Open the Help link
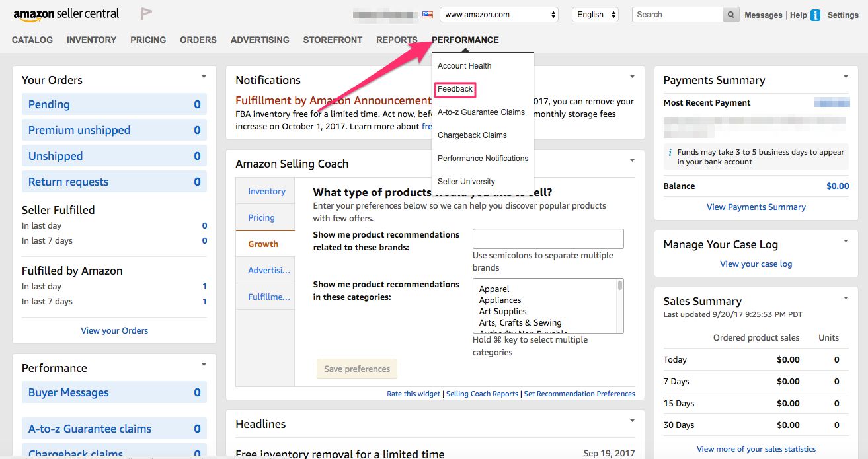 (798, 15)
